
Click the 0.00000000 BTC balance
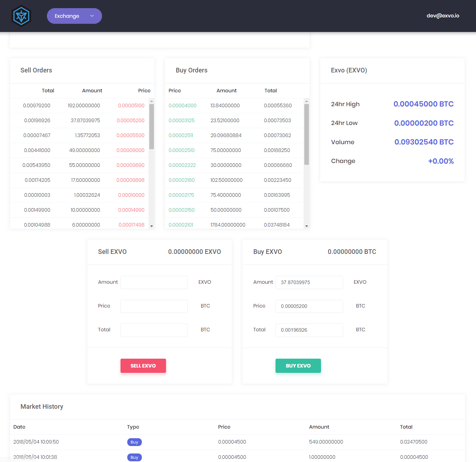point(352,252)
